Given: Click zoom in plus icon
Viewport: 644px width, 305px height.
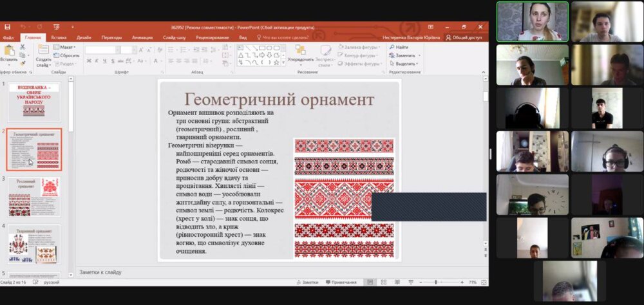Looking at the screenshot, I should 462,282.
